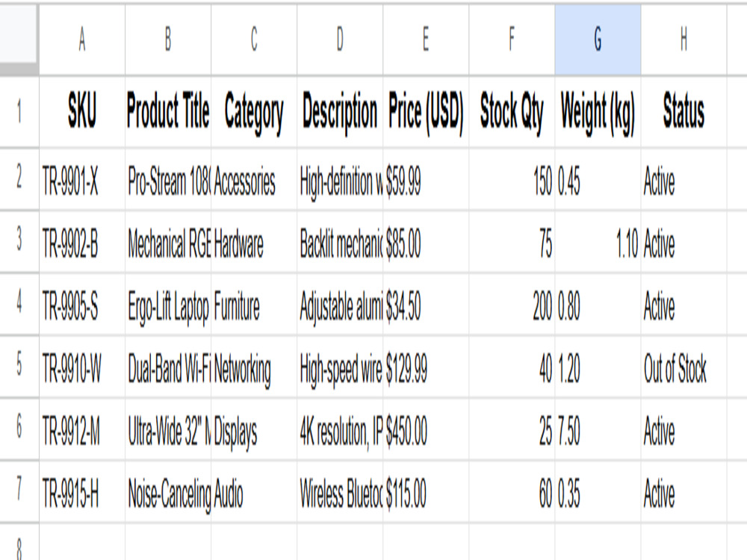Click the Wireless Bluetooth description cell
747x560 pixels.
[340, 491]
